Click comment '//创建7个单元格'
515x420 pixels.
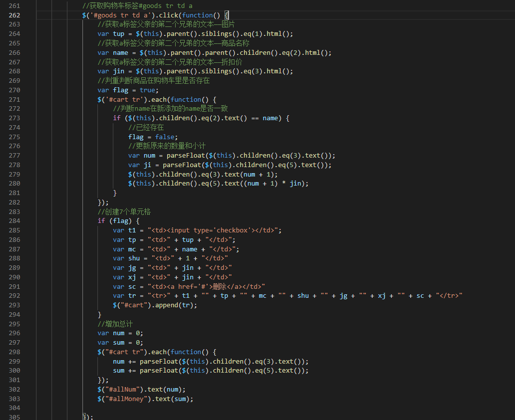point(124,212)
